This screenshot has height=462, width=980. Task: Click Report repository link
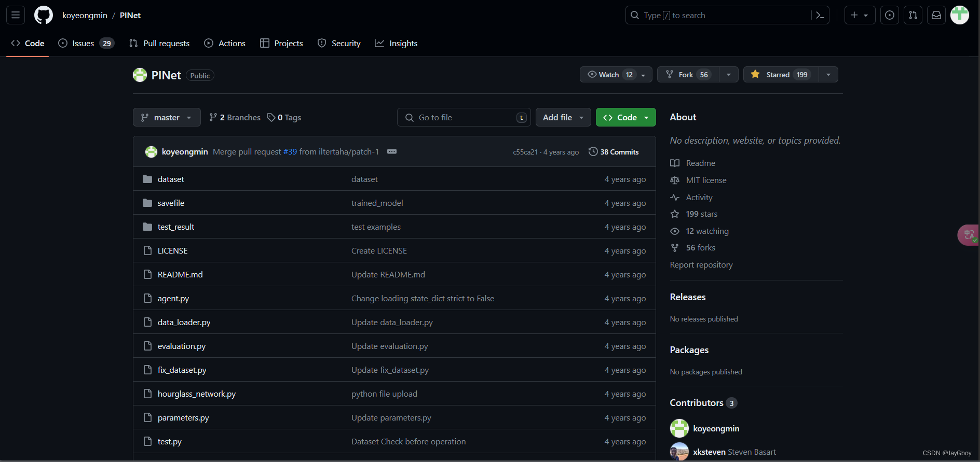(x=701, y=264)
